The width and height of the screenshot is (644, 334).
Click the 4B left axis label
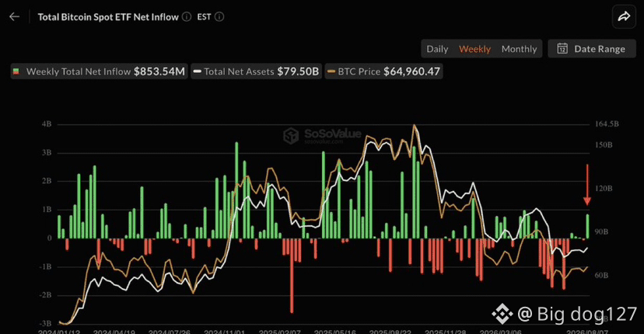47,124
